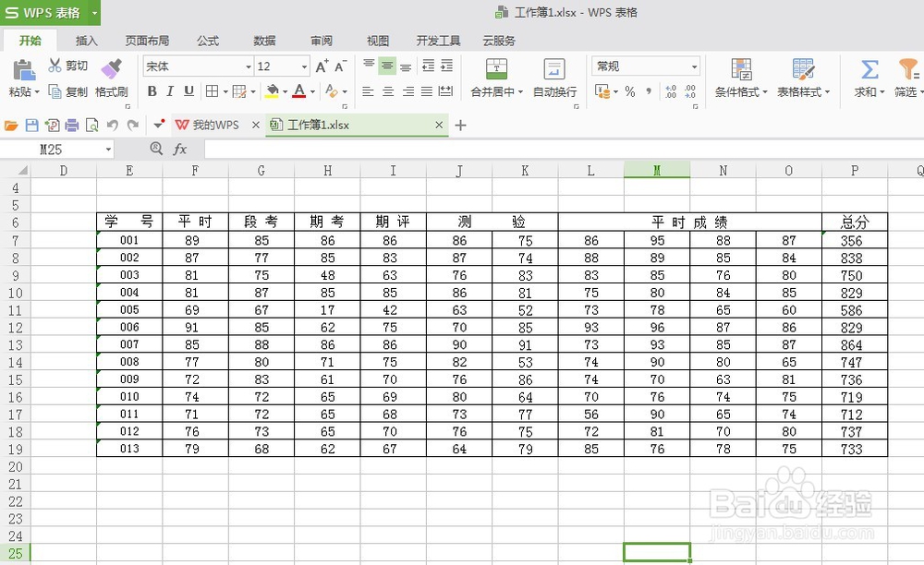Open the borders dropdown arrow
Viewport: 924px width, 565px height.
click(x=225, y=91)
